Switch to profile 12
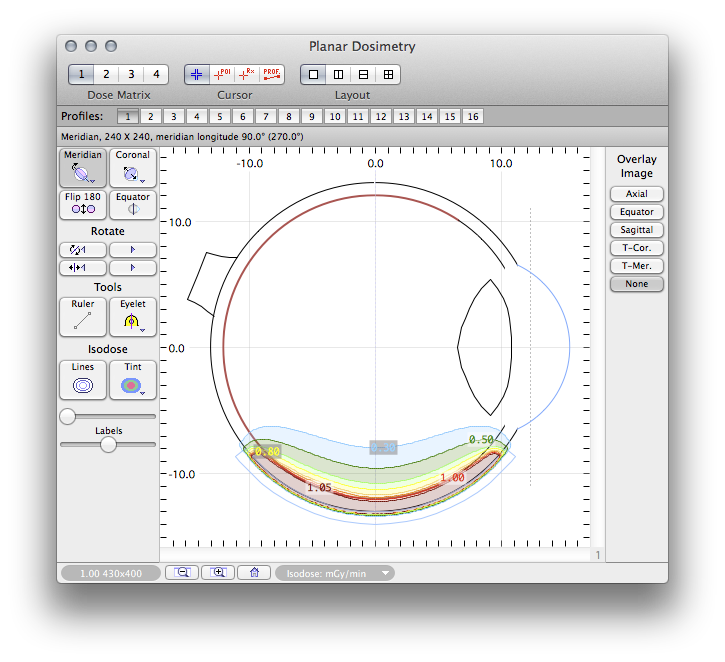Viewport: 725px width, 662px height. click(x=381, y=116)
